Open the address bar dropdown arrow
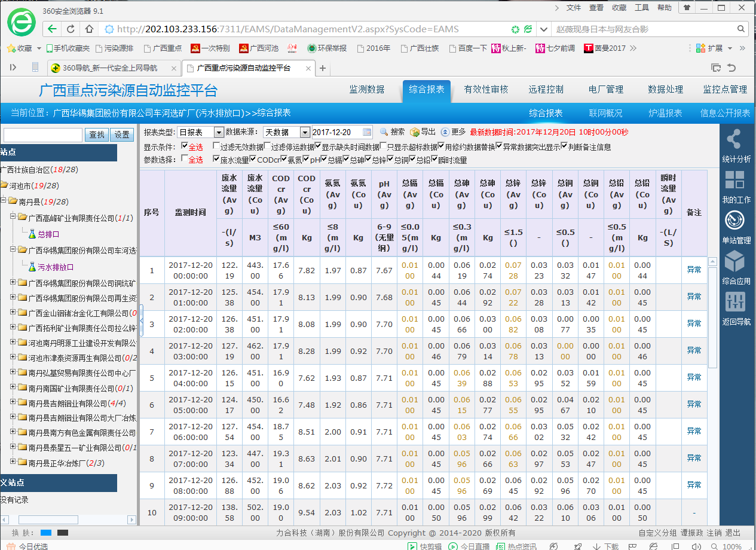Image resolution: width=756 pixels, height=550 pixels. [x=543, y=29]
